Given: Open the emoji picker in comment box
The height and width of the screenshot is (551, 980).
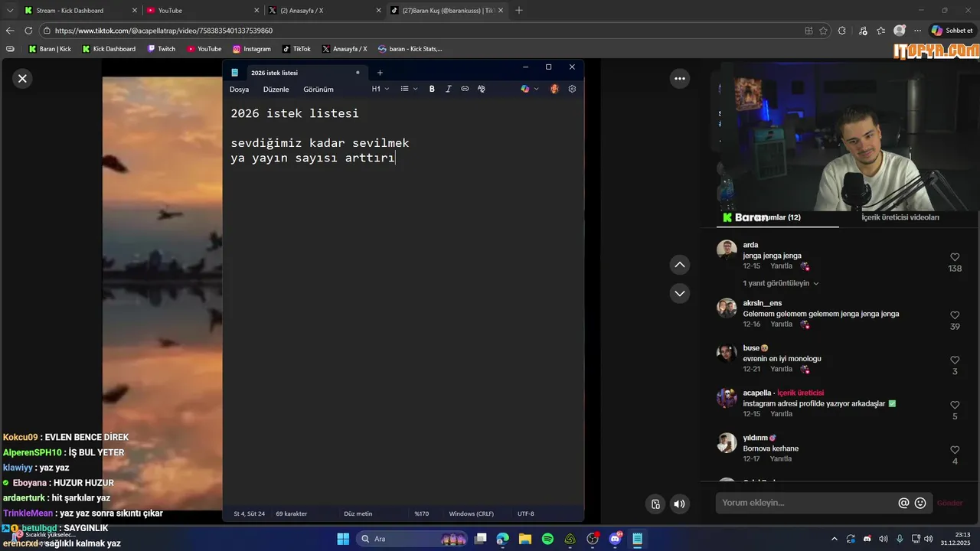Looking at the screenshot, I should (920, 503).
